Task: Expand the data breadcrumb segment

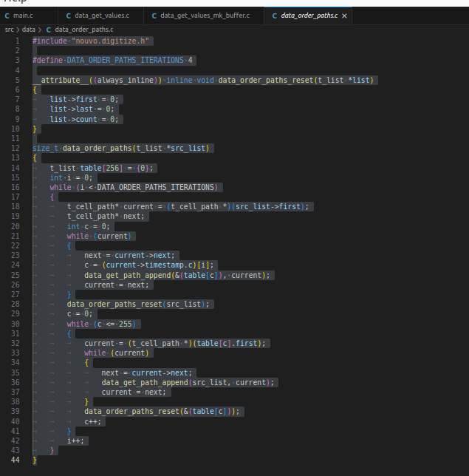Action: coord(28,29)
